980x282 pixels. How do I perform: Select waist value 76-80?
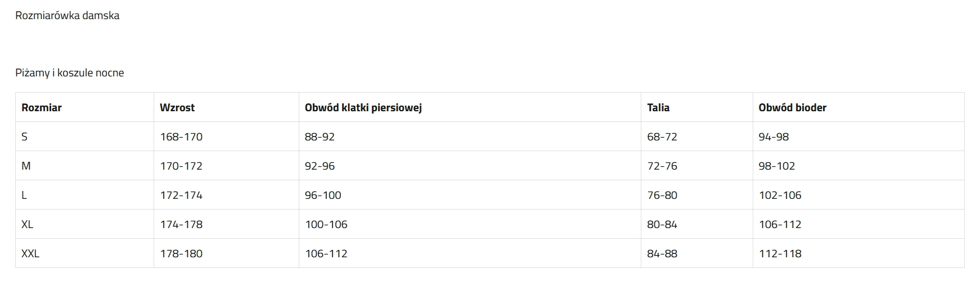click(x=662, y=195)
